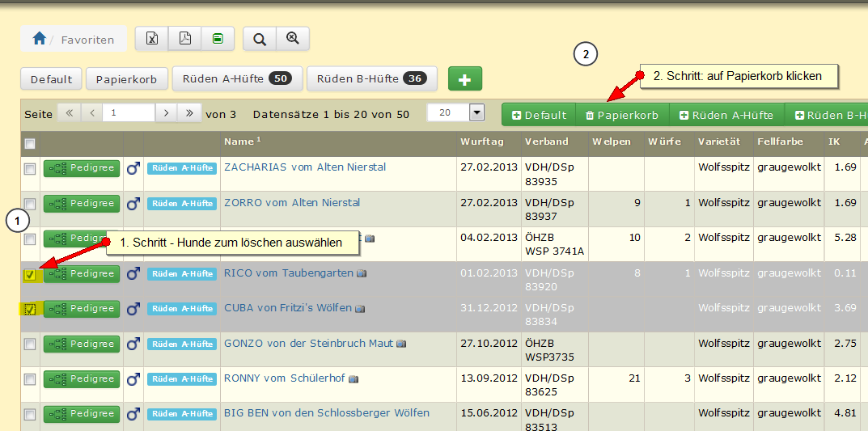Click the home icon in breadcrumb
Viewport: 868px width, 431px height.
click(39, 39)
